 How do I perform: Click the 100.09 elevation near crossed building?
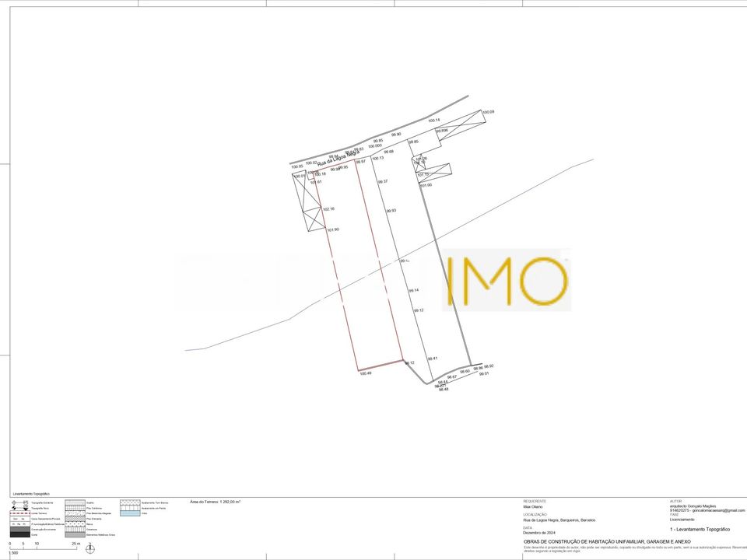(x=489, y=112)
